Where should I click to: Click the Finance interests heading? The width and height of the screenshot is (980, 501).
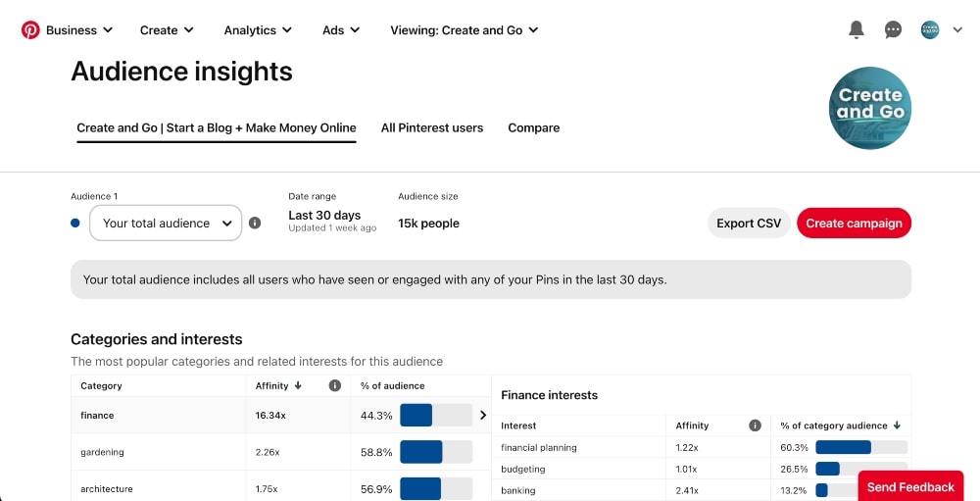click(x=550, y=395)
